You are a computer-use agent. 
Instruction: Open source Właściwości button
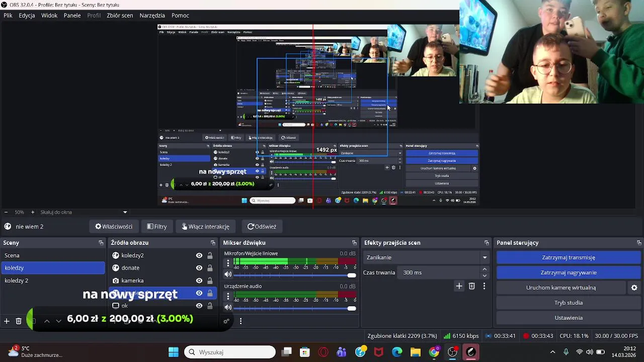(114, 227)
